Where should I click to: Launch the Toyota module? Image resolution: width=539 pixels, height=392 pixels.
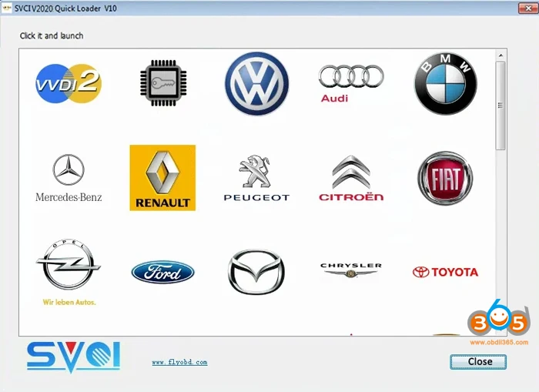pos(445,272)
